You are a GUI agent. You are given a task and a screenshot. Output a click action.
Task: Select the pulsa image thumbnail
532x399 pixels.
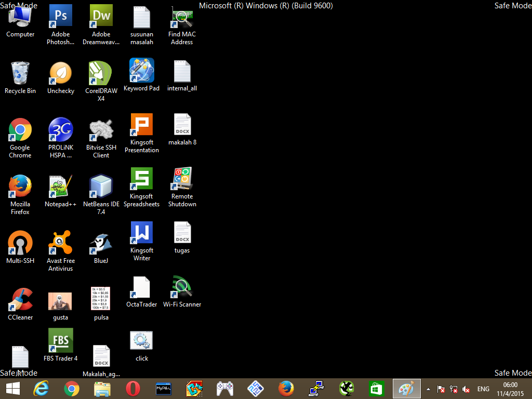coord(101,304)
